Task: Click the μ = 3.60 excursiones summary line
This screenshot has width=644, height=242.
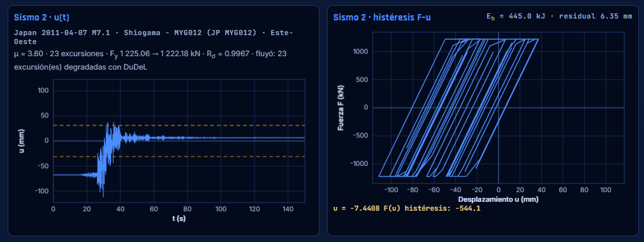Action: 150,54
